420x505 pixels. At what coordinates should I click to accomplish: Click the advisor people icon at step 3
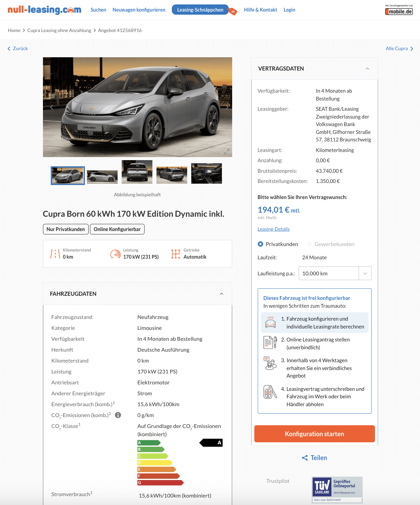[x=270, y=363]
